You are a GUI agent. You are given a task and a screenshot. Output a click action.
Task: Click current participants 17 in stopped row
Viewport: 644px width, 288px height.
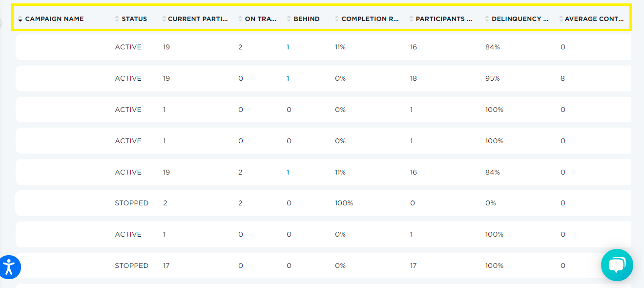(x=166, y=266)
